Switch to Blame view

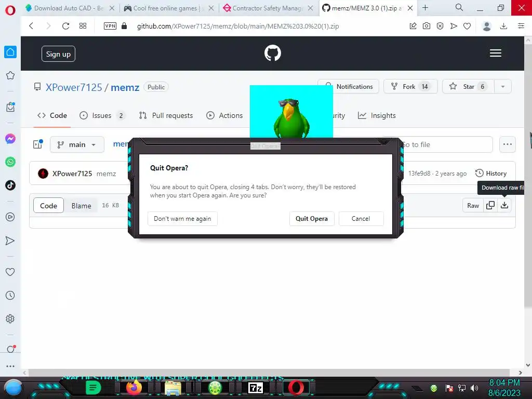pos(82,206)
